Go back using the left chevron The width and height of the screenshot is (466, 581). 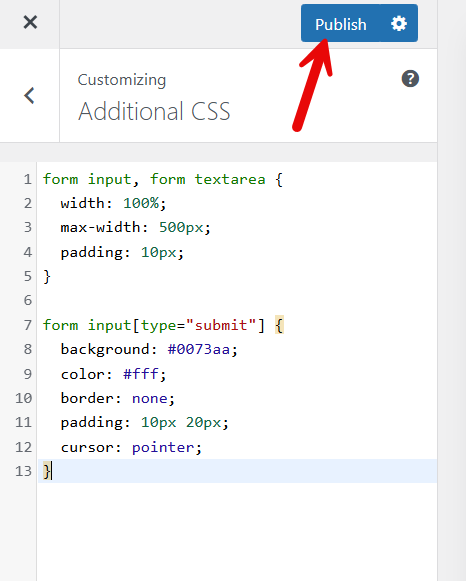[29, 96]
